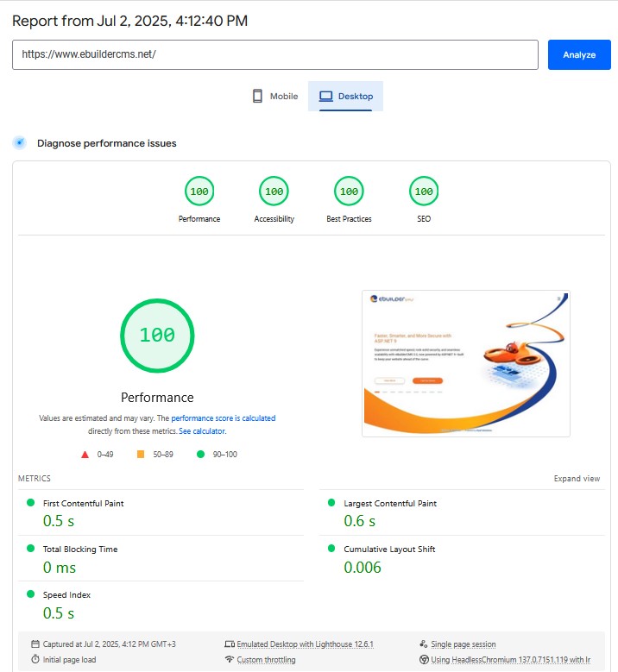Click the Emulated Desktop device icon
618x672 pixels.
click(x=229, y=644)
